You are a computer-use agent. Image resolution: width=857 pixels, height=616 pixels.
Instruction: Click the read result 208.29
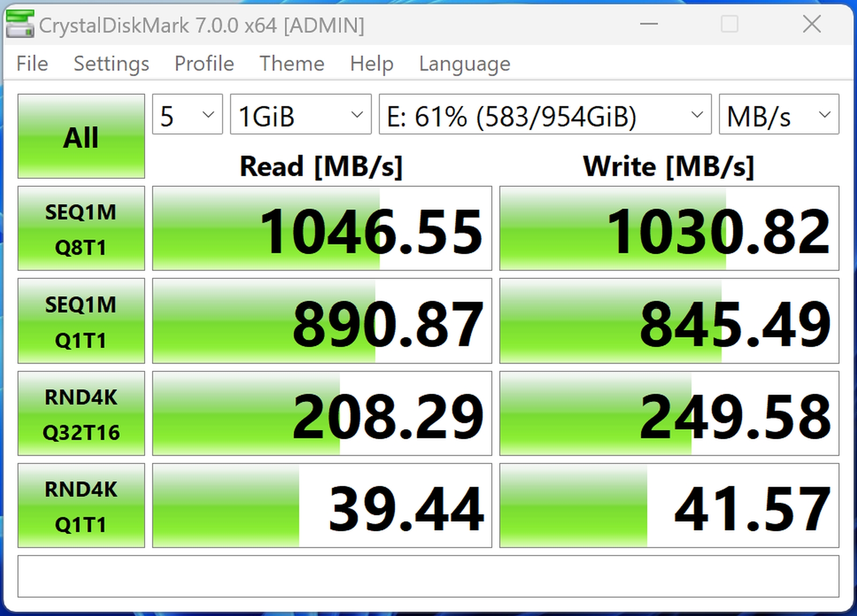coord(322,414)
